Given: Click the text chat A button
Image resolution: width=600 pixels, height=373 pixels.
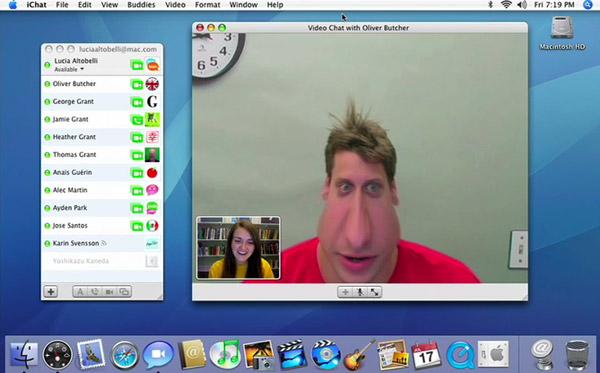Looking at the screenshot, I should 80,292.
